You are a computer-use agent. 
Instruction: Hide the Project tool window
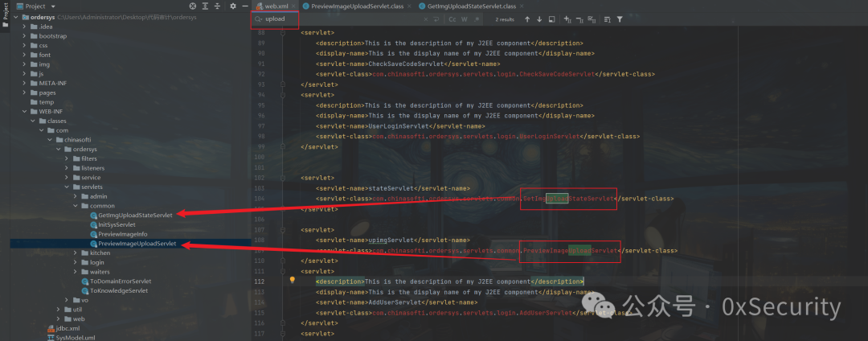[x=244, y=6]
